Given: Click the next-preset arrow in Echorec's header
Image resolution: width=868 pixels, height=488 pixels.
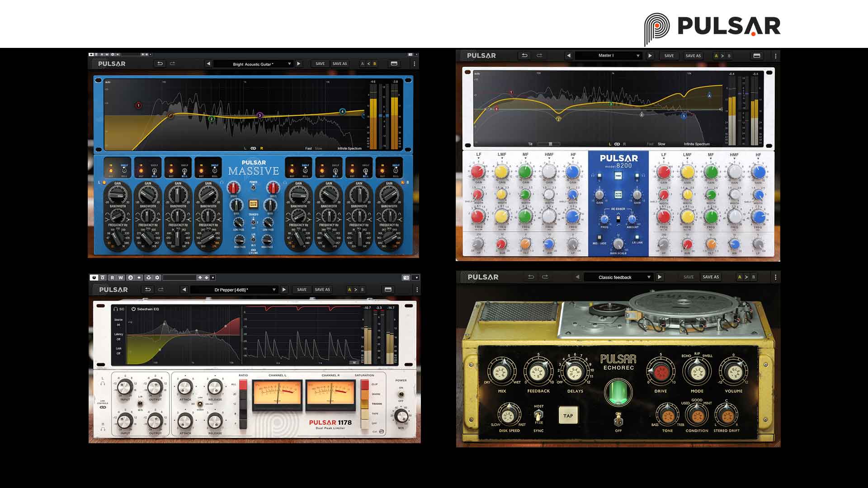Looking at the screenshot, I should pos(659,277).
